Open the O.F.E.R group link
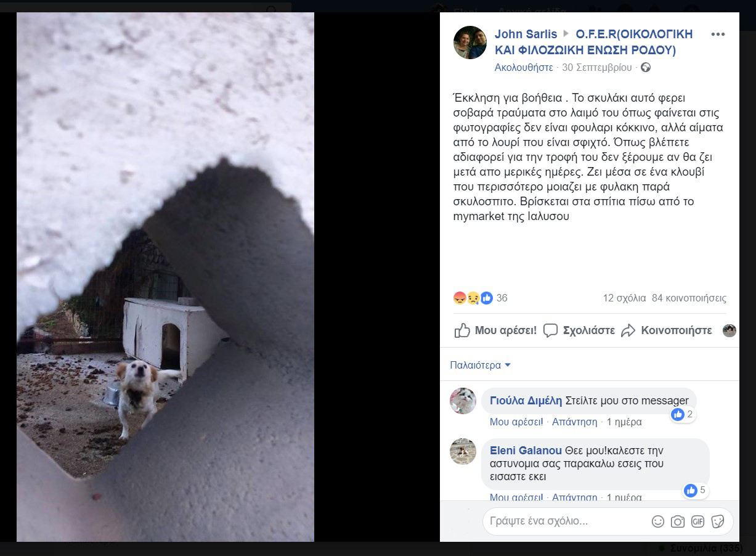756x556 pixels. click(626, 42)
